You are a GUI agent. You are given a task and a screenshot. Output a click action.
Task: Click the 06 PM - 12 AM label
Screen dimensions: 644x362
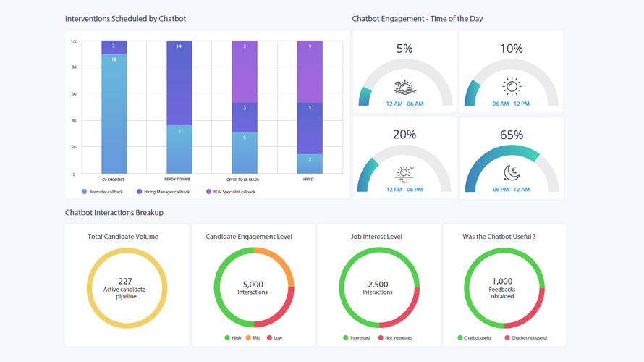click(512, 190)
